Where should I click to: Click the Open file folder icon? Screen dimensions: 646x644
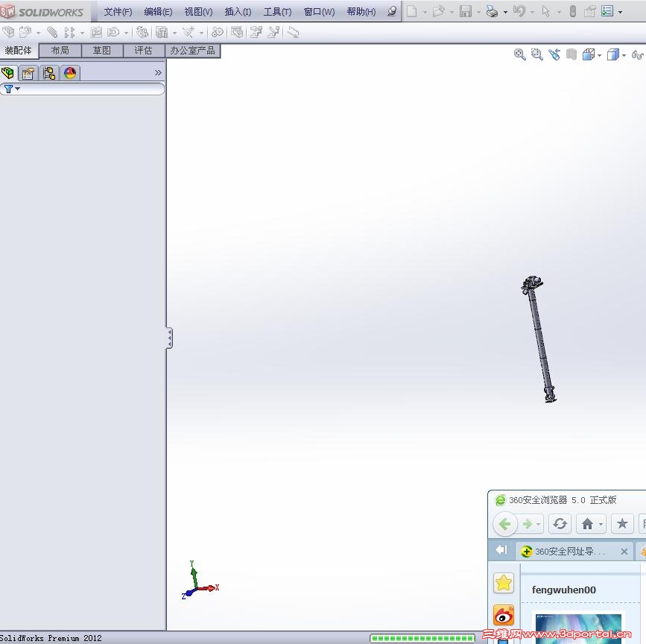point(438,11)
